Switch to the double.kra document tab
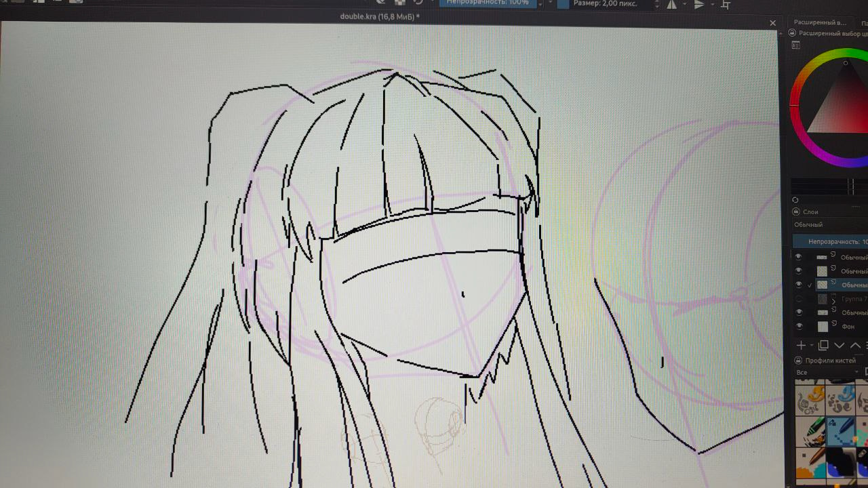Screen dimensions: 868x488 click(x=380, y=16)
